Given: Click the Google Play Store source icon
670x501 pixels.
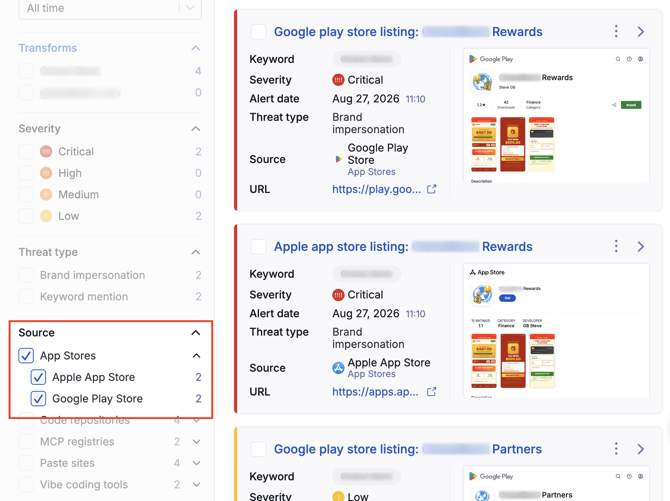Looking at the screenshot, I should (338, 159).
